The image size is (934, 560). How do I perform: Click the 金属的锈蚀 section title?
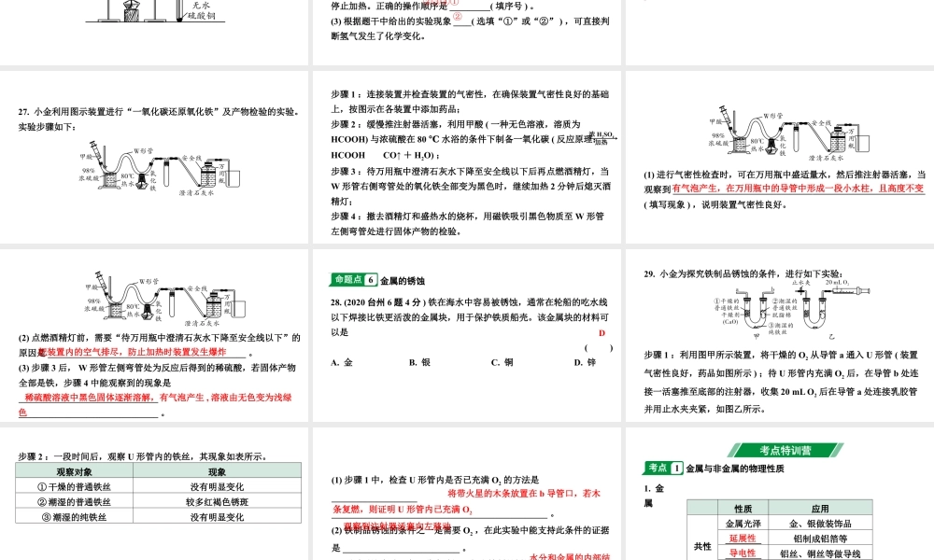402,280
